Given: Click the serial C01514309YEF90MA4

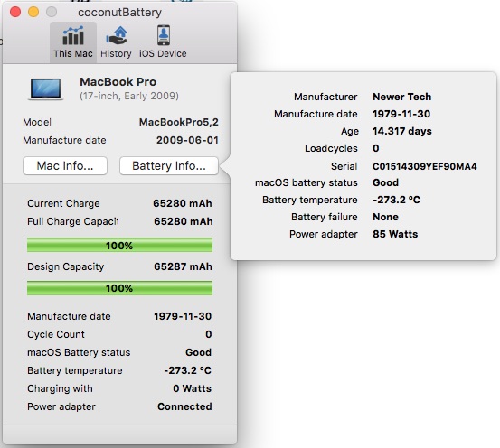Looking at the screenshot, I should click(x=425, y=166).
